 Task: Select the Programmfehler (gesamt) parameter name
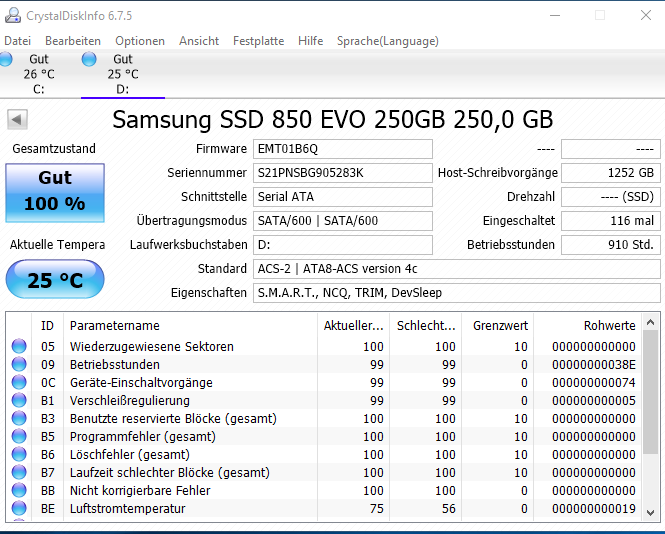(142, 436)
